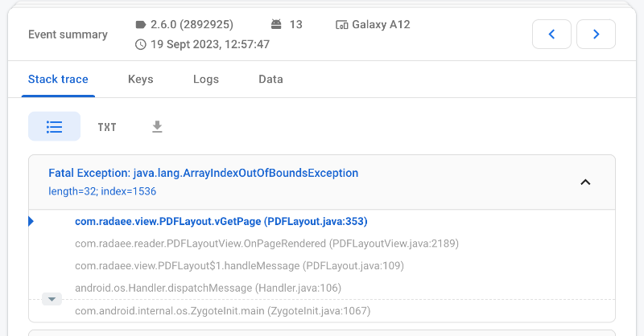Click the Android OS version icon

[277, 25]
